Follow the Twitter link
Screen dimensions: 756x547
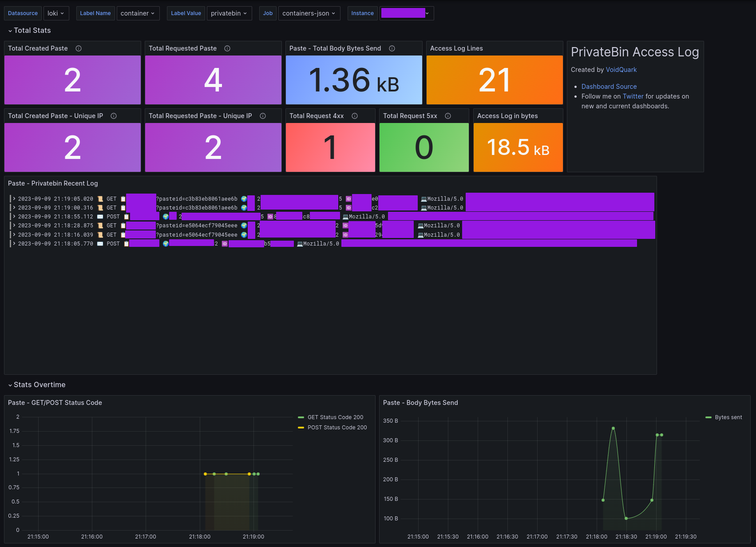tap(633, 96)
